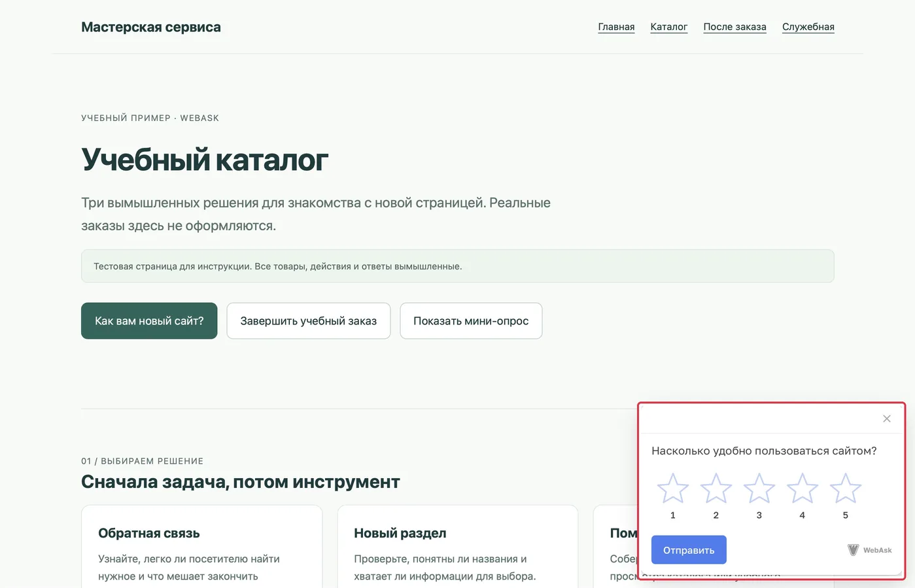Select the Новый раздел card heading

[400, 533]
